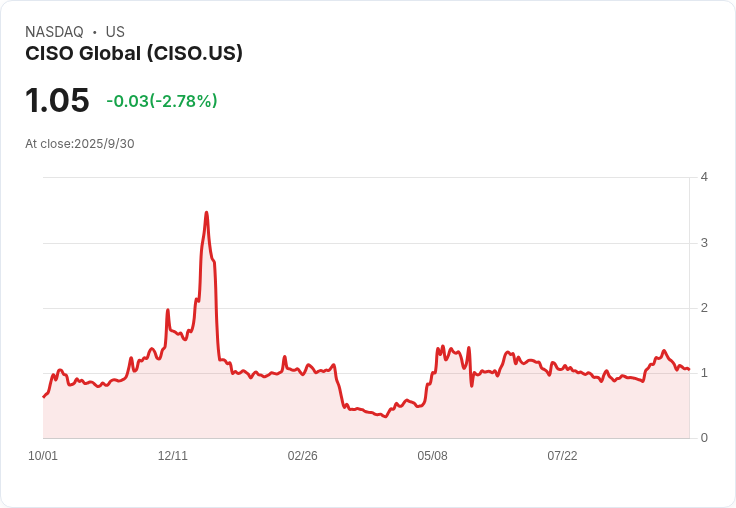Click the 02/26 date axis label

click(x=303, y=456)
